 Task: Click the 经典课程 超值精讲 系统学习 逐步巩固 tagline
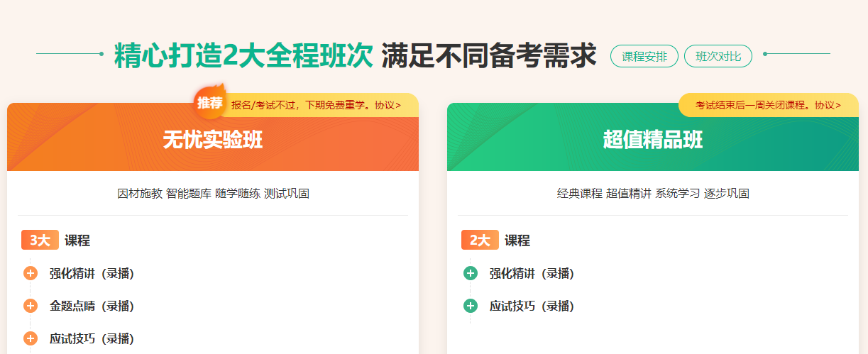[653, 194]
